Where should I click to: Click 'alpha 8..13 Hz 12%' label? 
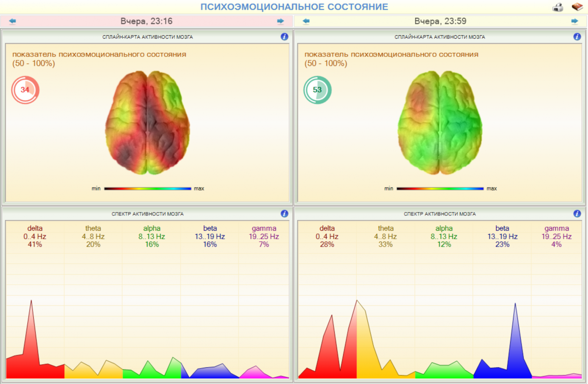[444, 237]
